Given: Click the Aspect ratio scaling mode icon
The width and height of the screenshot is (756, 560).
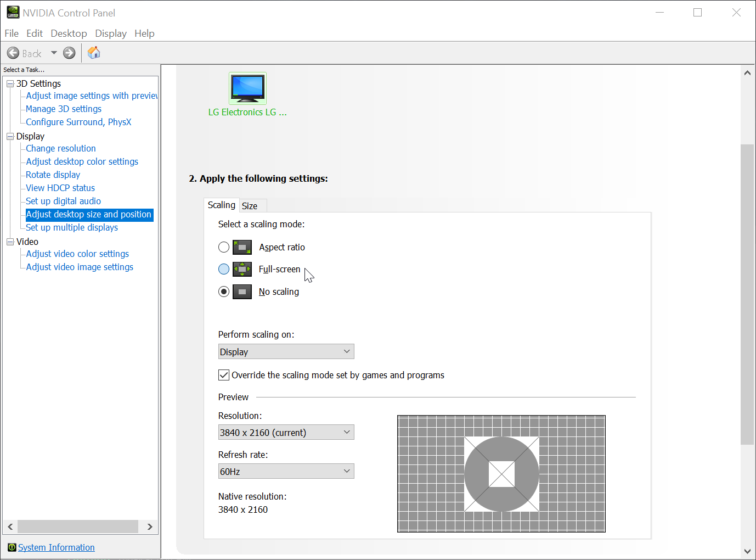Looking at the screenshot, I should point(242,248).
